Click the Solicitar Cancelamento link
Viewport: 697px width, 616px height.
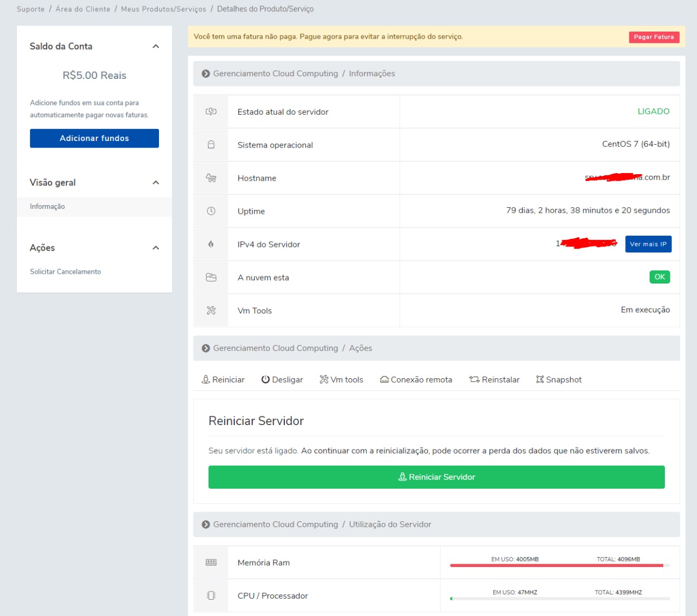coord(65,272)
